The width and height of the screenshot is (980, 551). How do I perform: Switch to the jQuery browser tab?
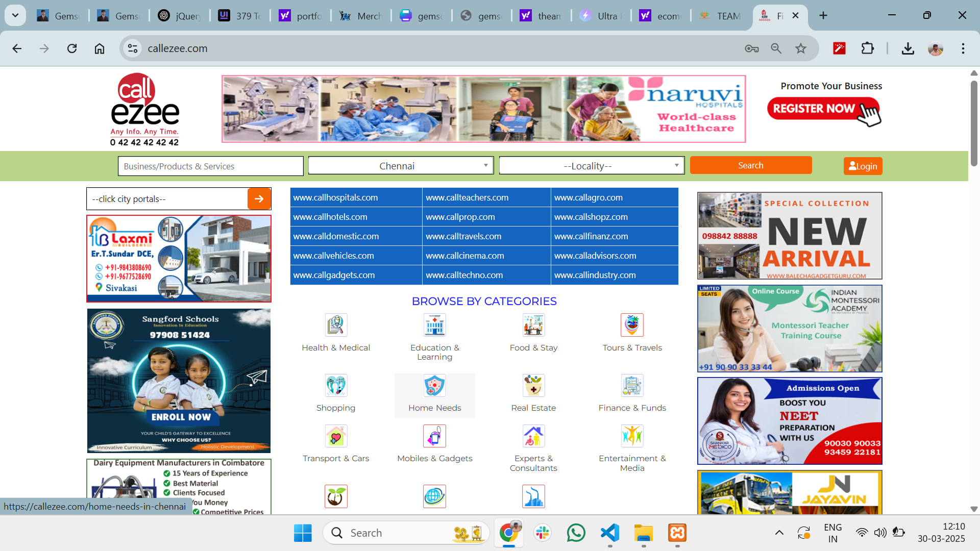pyautogui.click(x=180, y=16)
